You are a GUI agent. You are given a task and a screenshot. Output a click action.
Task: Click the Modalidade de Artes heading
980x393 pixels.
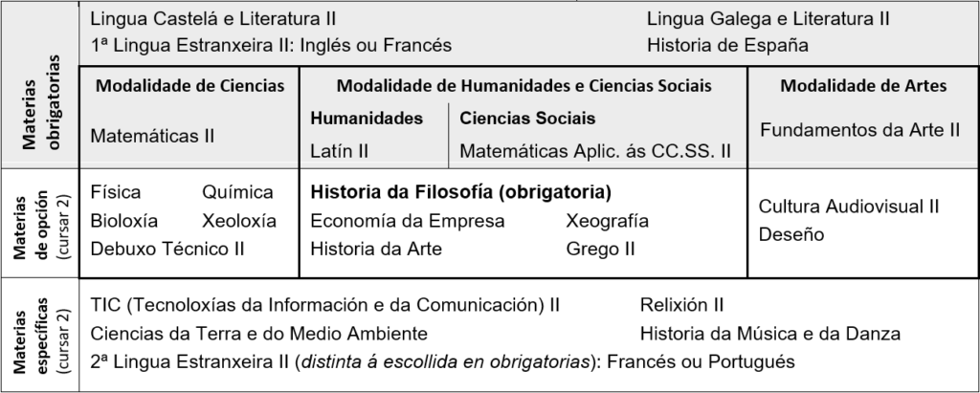tap(863, 86)
